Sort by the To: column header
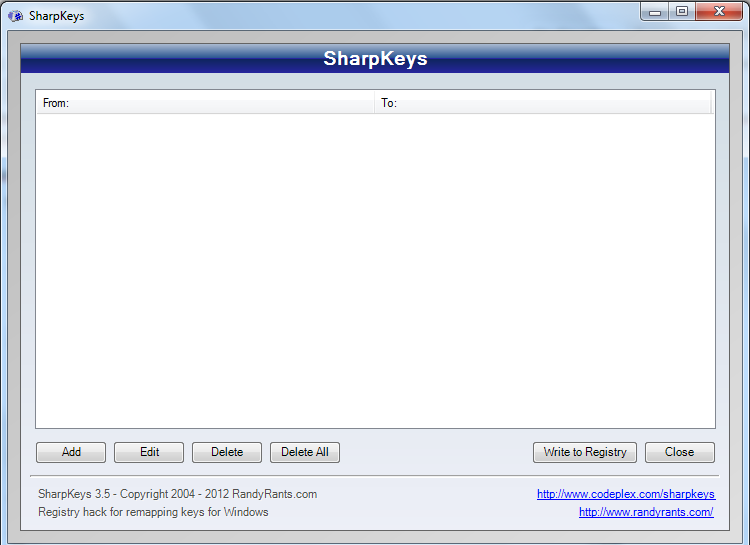Image resolution: width=750 pixels, height=545 pixels. tap(542, 103)
